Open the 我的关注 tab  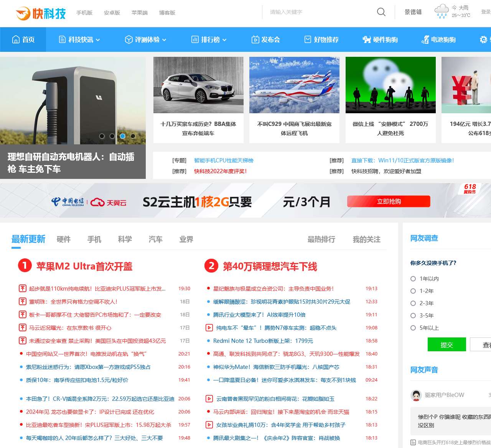[x=367, y=240]
